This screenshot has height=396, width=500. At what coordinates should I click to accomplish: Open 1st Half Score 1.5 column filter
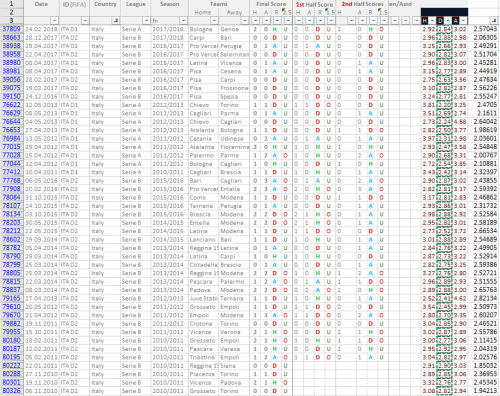331,21
